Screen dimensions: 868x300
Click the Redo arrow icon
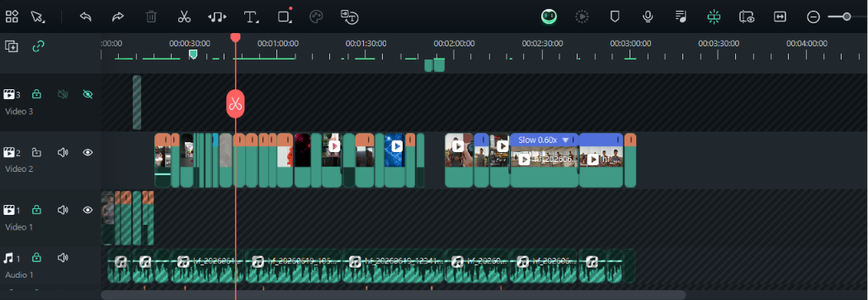[118, 17]
